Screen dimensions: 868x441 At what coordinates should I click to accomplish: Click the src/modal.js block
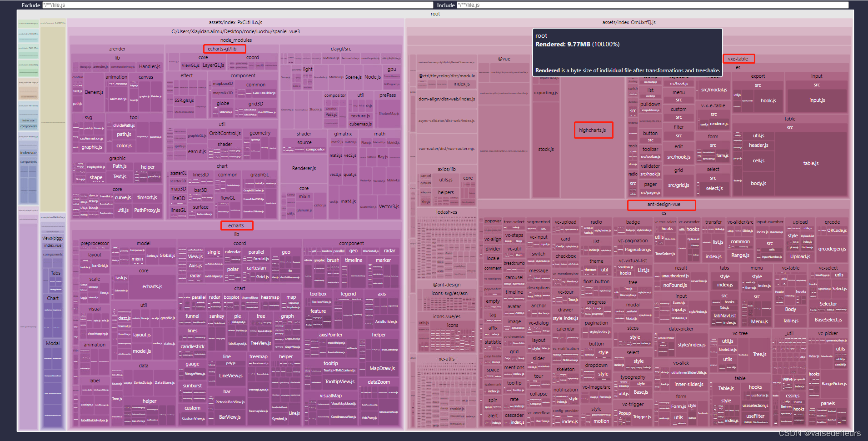714,90
